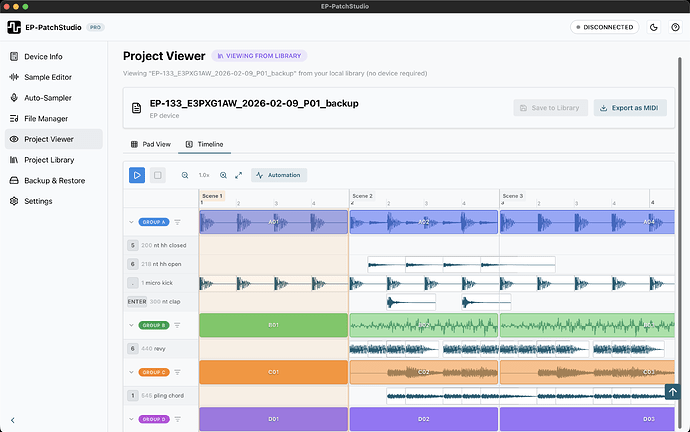Switch to the Pad View tab
The image size is (690, 432).
tap(151, 144)
